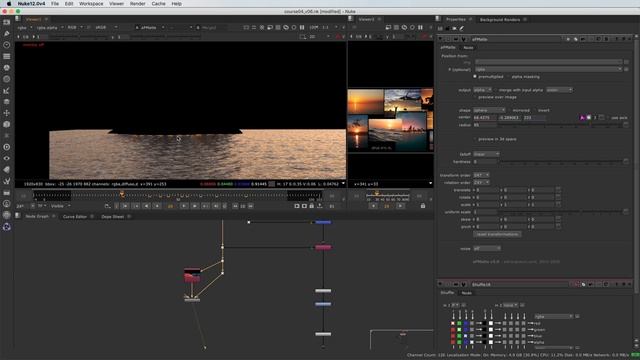Select the Node Graph tab

tap(37, 217)
